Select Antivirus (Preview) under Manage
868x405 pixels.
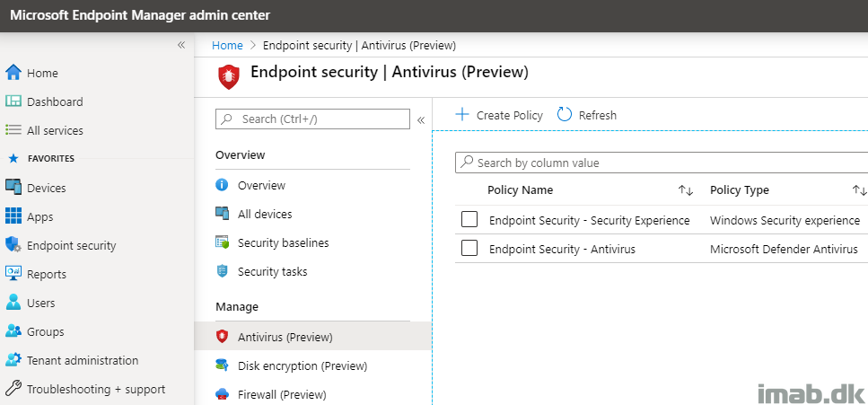click(x=312, y=336)
